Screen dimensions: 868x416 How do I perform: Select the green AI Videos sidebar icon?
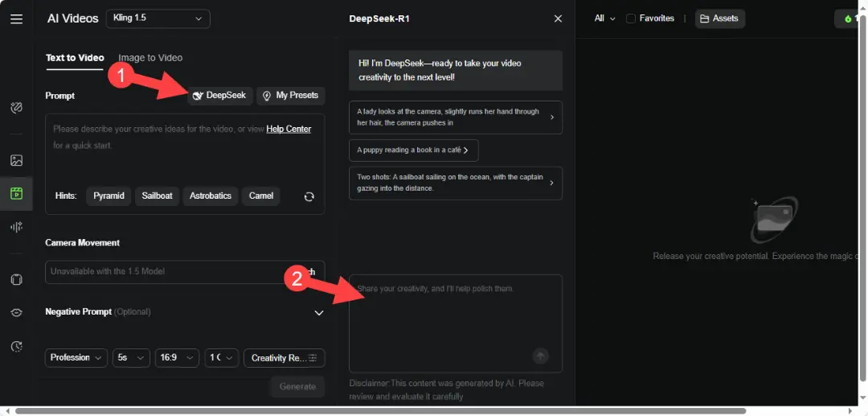(x=17, y=193)
